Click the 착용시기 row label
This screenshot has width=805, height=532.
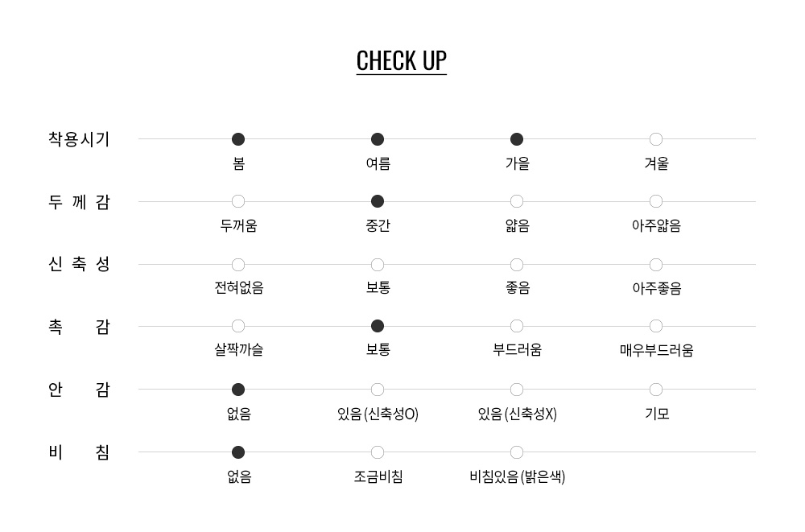79,139
